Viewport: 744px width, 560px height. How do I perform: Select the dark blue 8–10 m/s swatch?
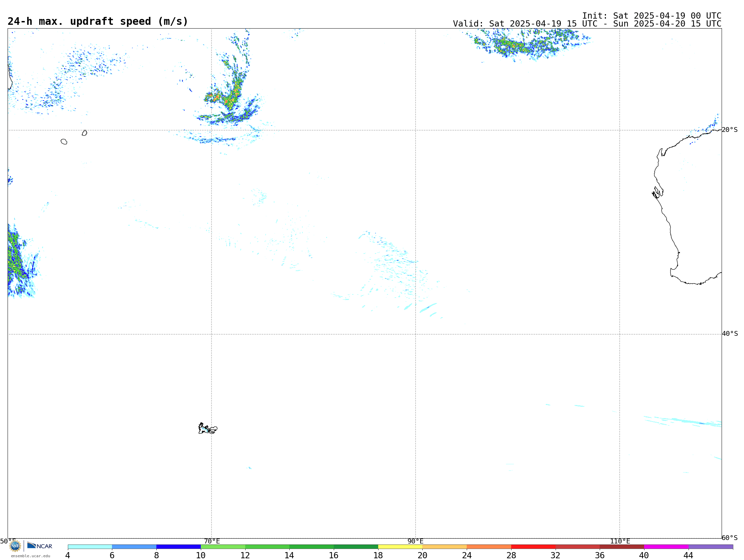[x=178, y=547]
